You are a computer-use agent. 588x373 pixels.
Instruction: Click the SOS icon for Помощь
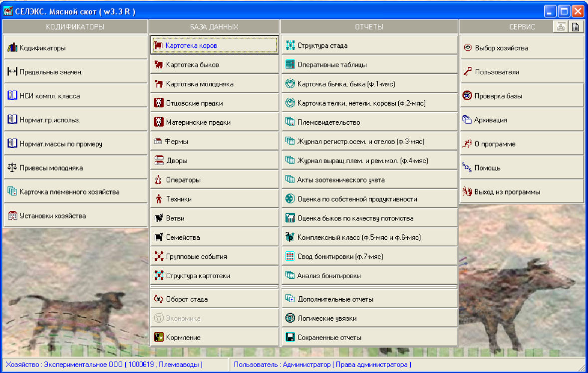click(x=467, y=168)
